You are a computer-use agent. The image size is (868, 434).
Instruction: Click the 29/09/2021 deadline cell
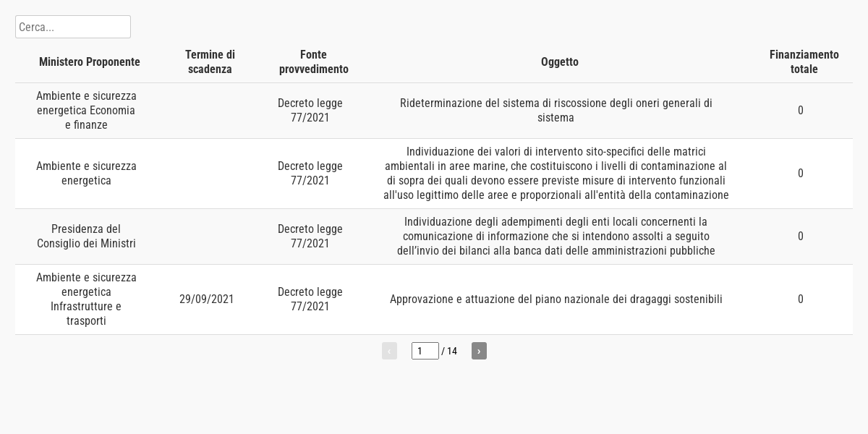coord(207,299)
